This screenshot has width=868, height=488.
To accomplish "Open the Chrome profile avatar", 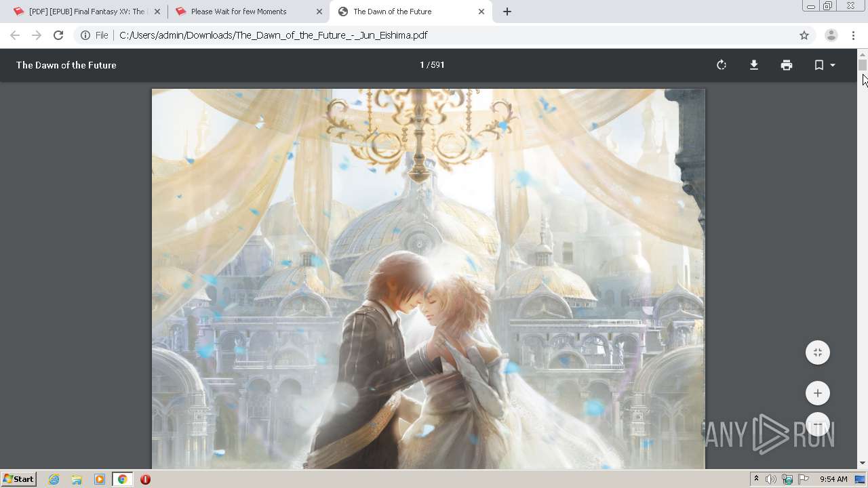I will tap(831, 35).
